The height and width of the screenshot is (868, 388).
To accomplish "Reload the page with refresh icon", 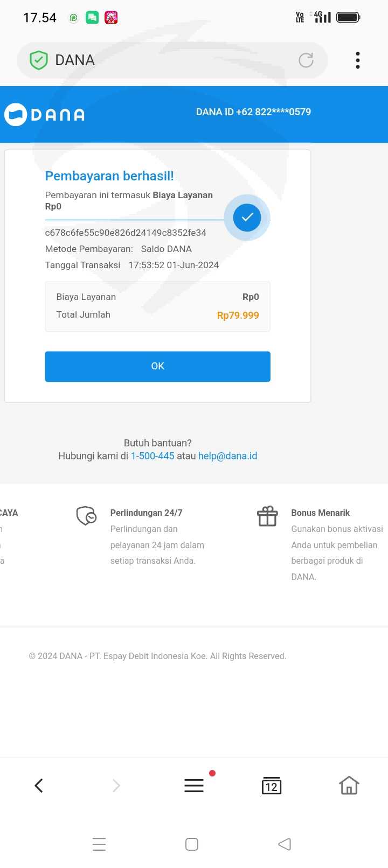I will [306, 60].
